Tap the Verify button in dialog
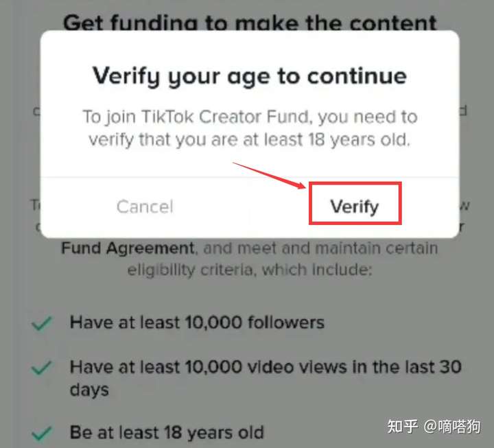The height and width of the screenshot is (448, 494). click(x=355, y=207)
